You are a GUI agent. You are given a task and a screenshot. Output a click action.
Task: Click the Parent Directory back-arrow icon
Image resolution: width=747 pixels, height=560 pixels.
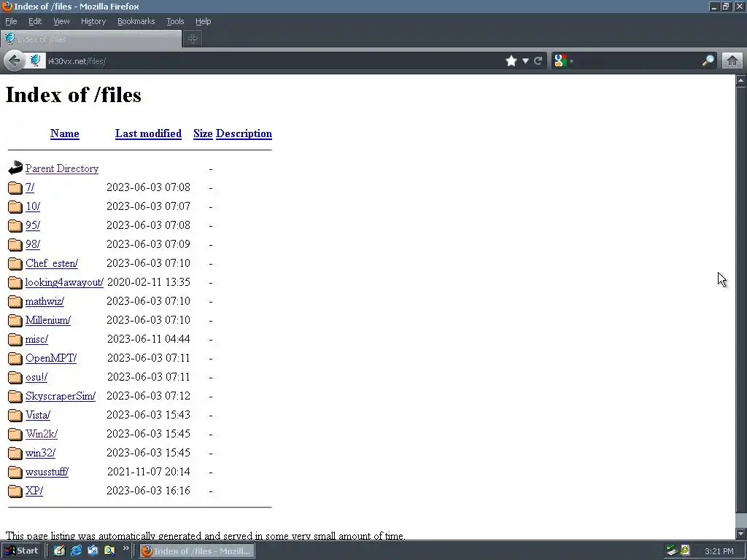[15, 168]
